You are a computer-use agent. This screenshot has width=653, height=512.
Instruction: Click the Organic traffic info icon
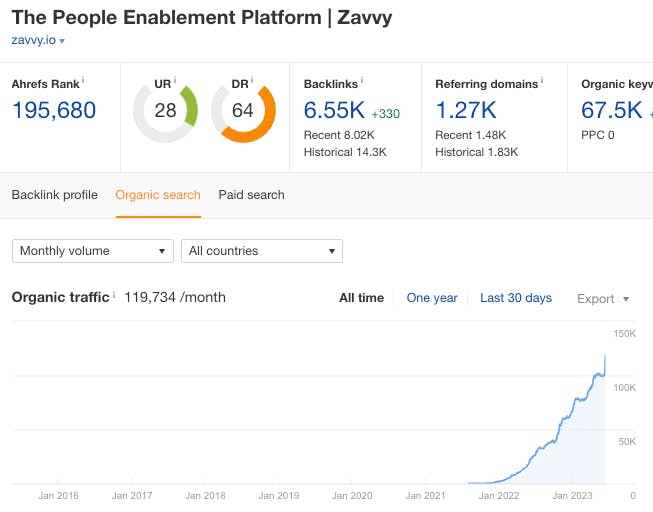pos(114,294)
